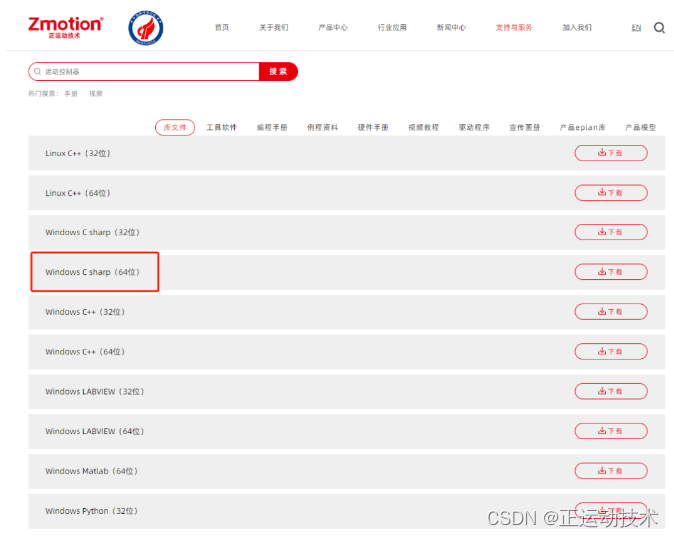Download Windows C++ (32位) library
The width and height of the screenshot is (674, 537).
point(611,312)
